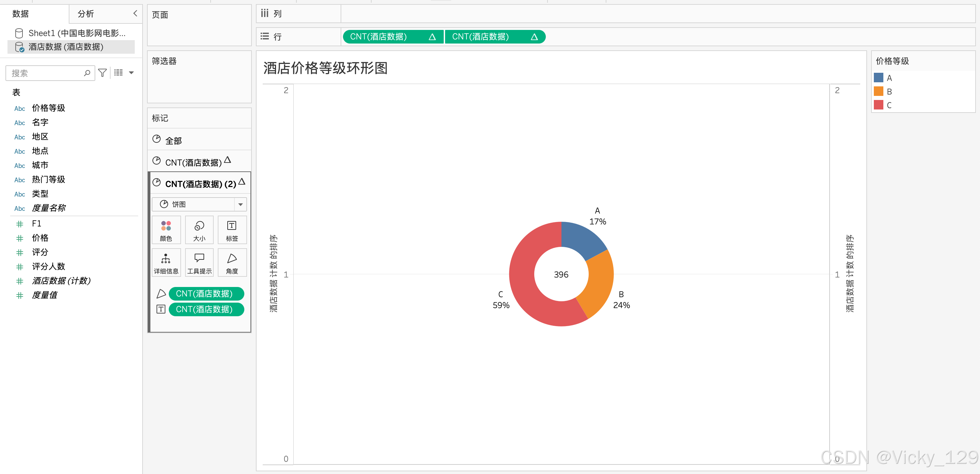Collapse the data pane with left chevron

(135, 14)
